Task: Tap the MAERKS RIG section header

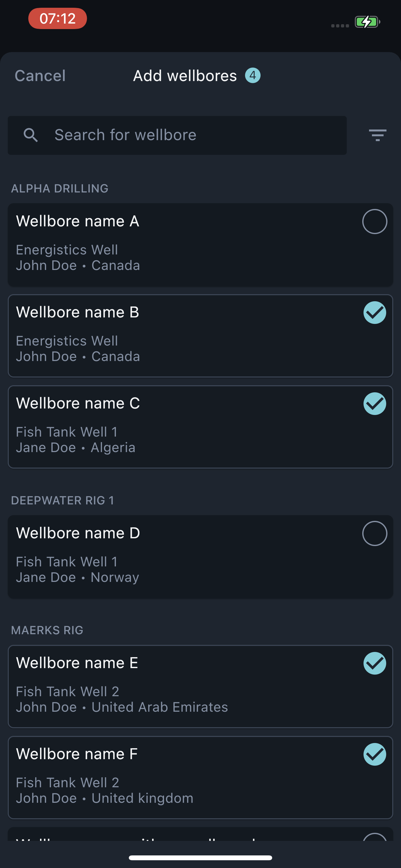Action: 47,630
